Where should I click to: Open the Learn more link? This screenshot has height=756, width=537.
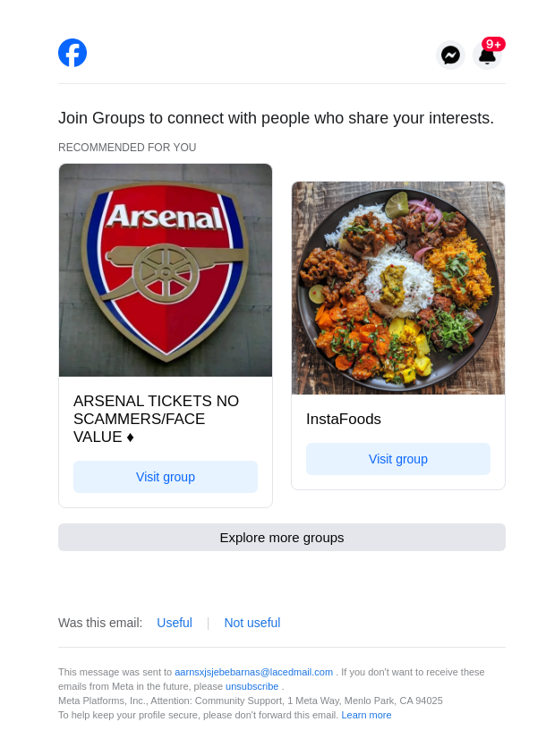click(366, 715)
